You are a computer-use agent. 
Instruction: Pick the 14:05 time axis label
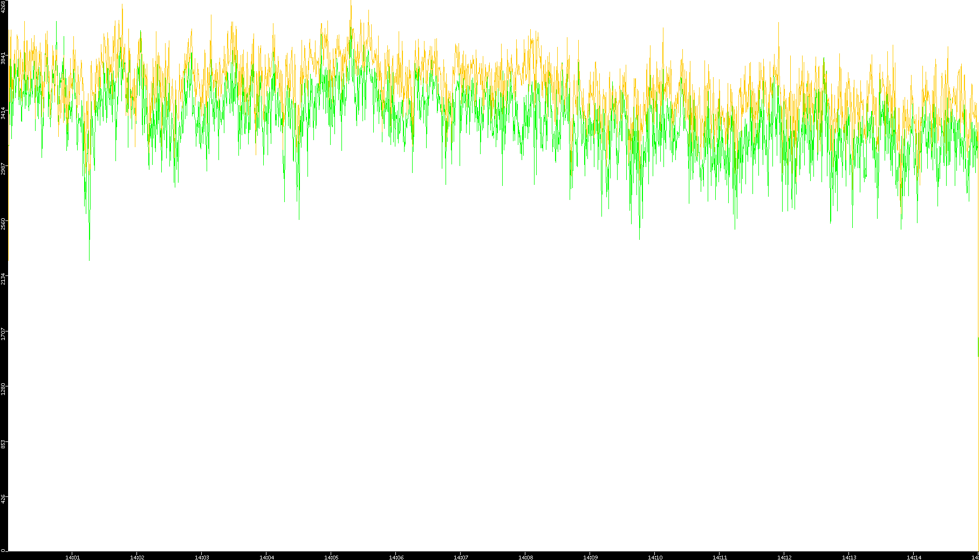(331, 557)
